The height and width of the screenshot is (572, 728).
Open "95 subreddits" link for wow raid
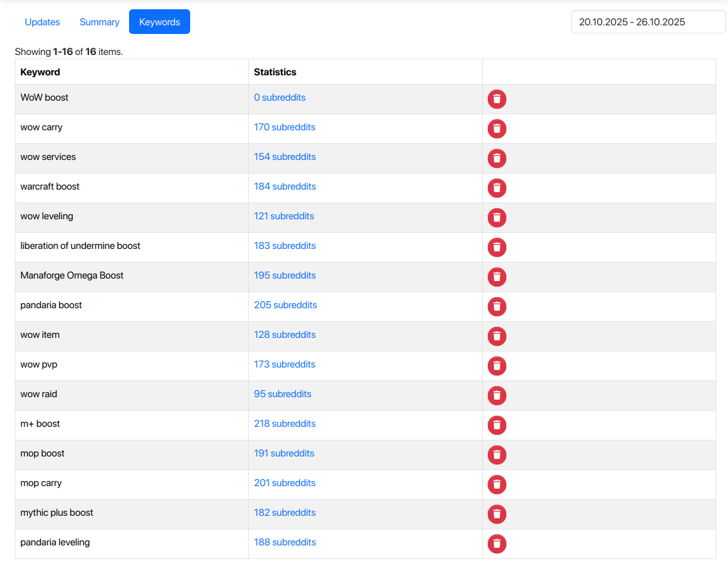pyautogui.click(x=282, y=393)
